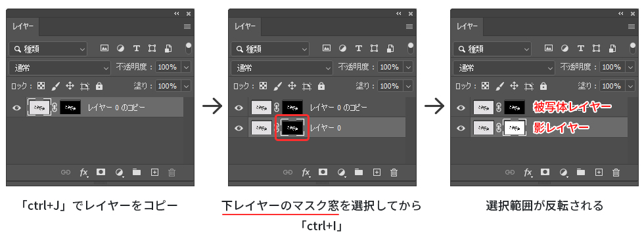Open 不透明度 opacity dropdown arrow in middle panel
Viewport: 644px width, 246px height.
[408, 67]
